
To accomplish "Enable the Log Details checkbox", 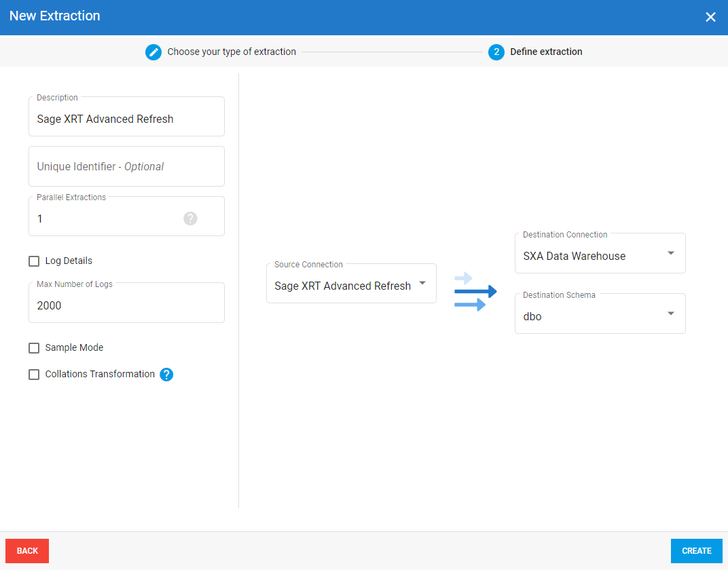I will (34, 261).
